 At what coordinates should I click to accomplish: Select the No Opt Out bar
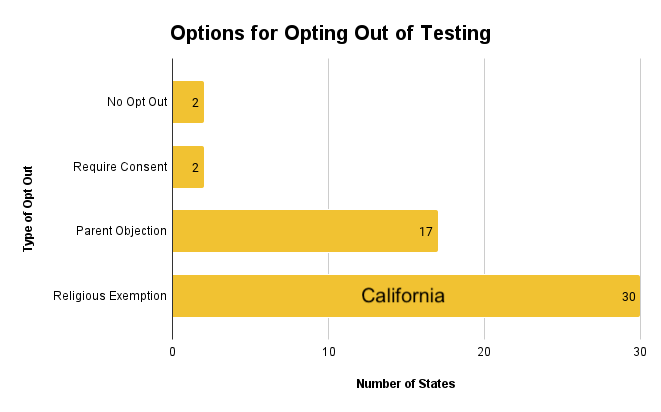pyautogui.click(x=188, y=102)
